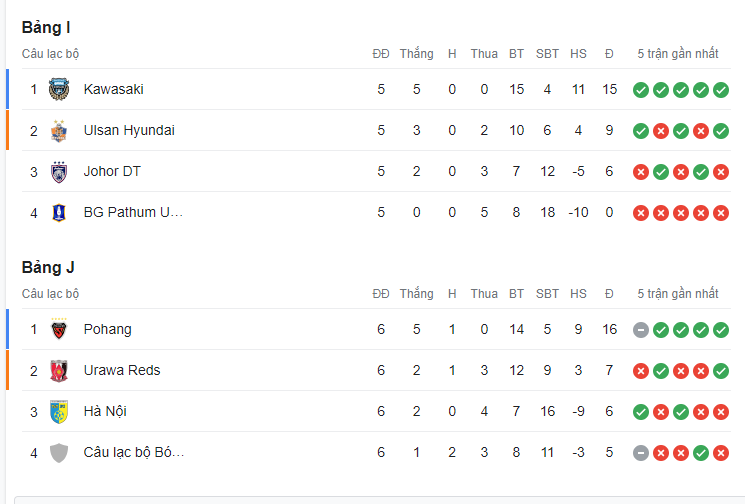Open the Kawasaki team name link
Screen dimensions: 745x504
click(114, 89)
